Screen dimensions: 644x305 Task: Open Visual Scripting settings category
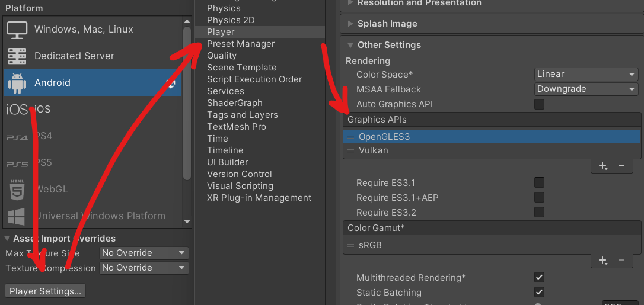(x=240, y=186)
